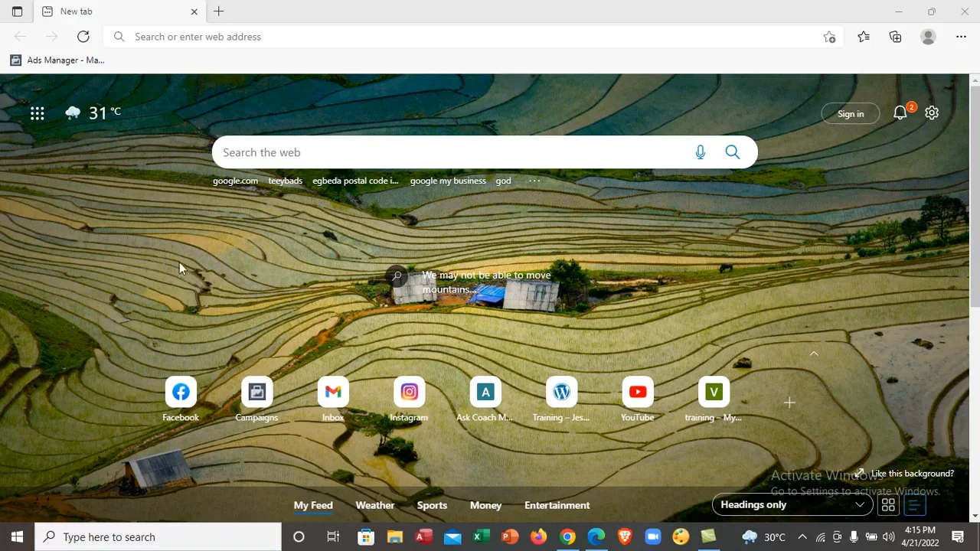Open the Facebook quick link tile

coord(181,393)
